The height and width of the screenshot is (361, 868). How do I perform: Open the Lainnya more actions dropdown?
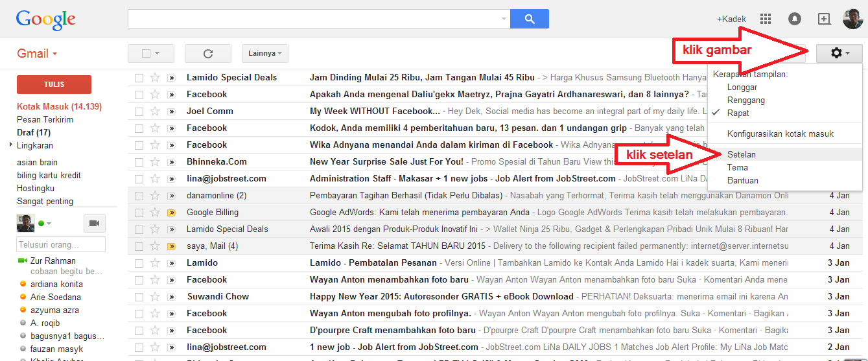click(265, 54)
